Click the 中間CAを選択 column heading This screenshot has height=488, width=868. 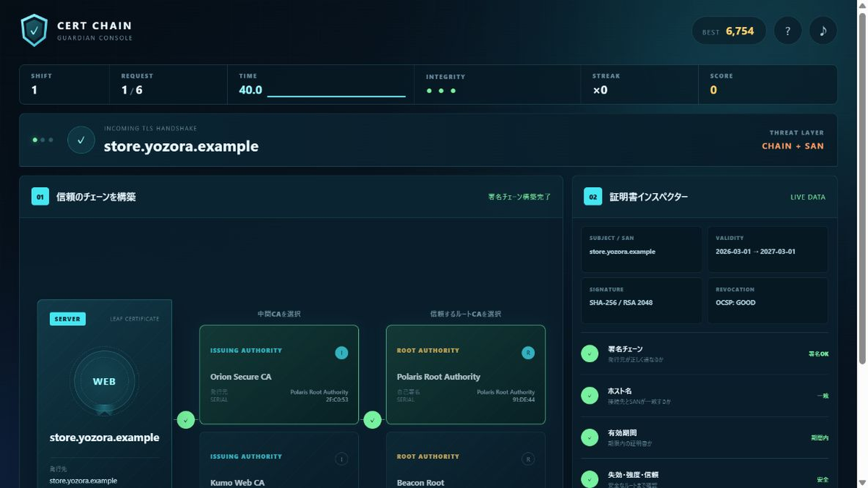click(x=279, y=314)
